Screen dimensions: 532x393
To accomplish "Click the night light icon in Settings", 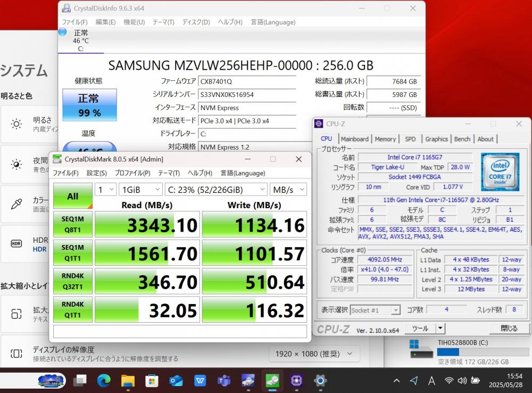I will pyautogui.click(x=16, y=165).
